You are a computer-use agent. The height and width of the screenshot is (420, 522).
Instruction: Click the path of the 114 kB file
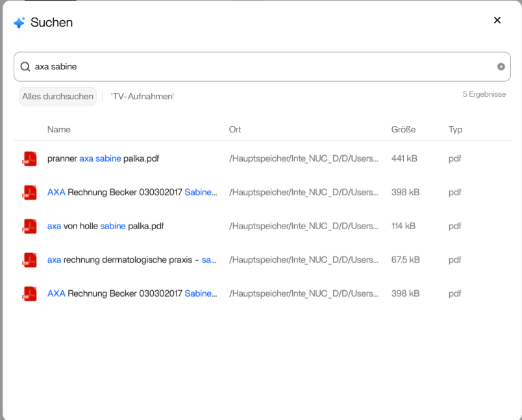pos(303,226)
